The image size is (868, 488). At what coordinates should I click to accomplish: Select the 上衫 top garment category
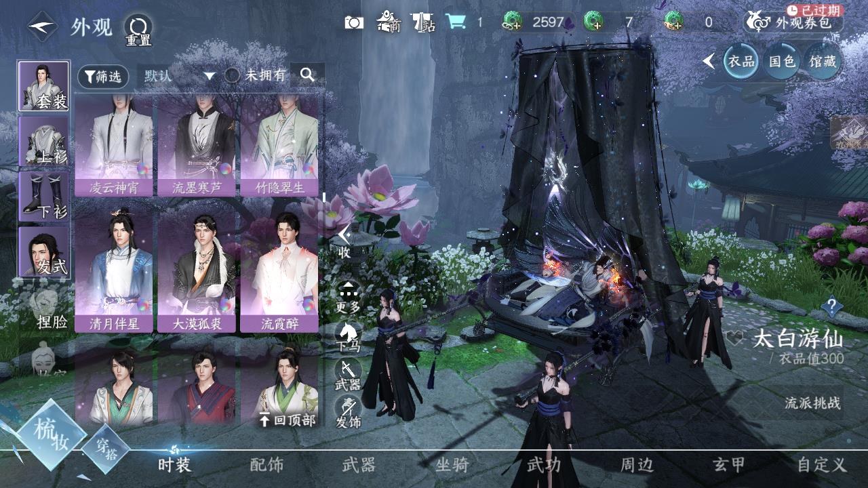43,141
